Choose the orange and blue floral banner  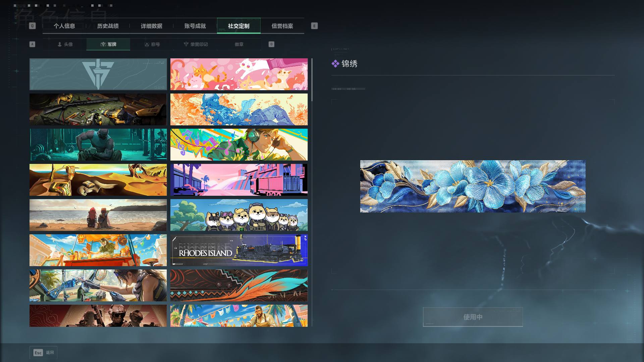239,109
